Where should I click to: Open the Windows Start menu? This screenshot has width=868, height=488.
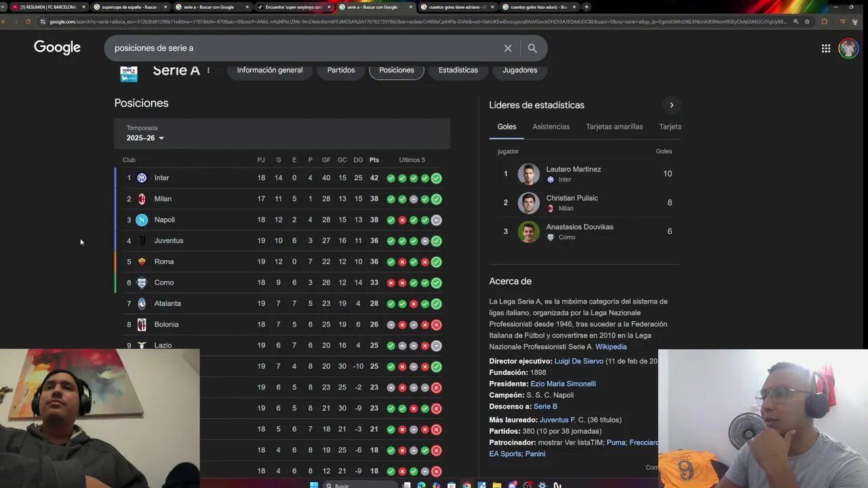tap(314, 485)
